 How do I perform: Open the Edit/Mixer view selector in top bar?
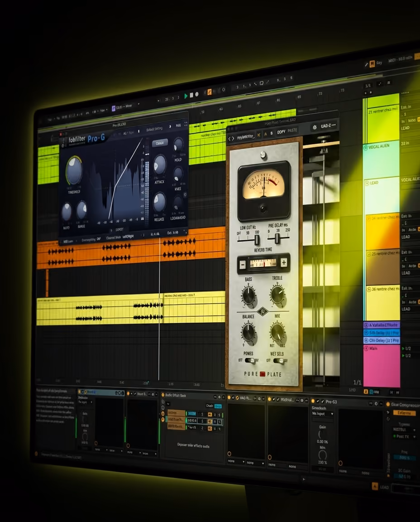pyautogui.click(x=125, y=107)
